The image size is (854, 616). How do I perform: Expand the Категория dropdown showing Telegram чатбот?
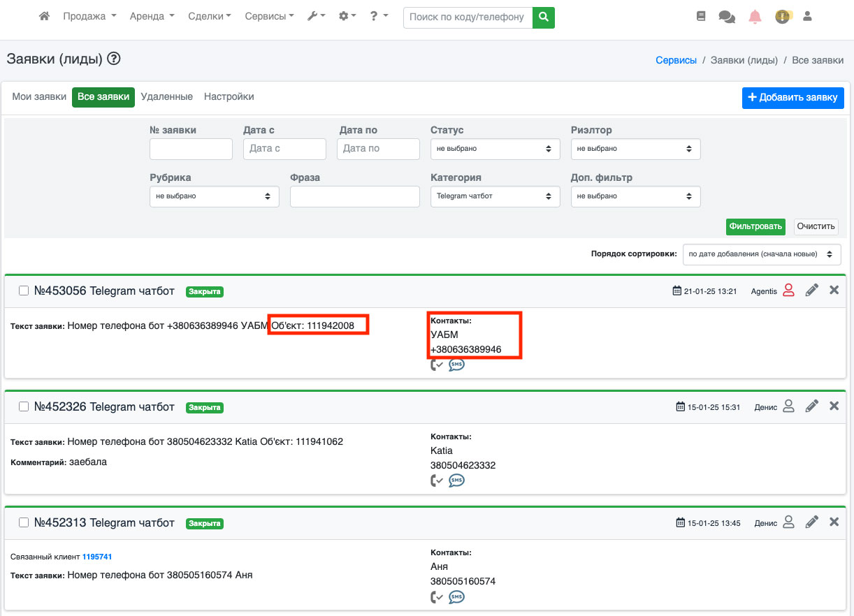pos(495,196)
